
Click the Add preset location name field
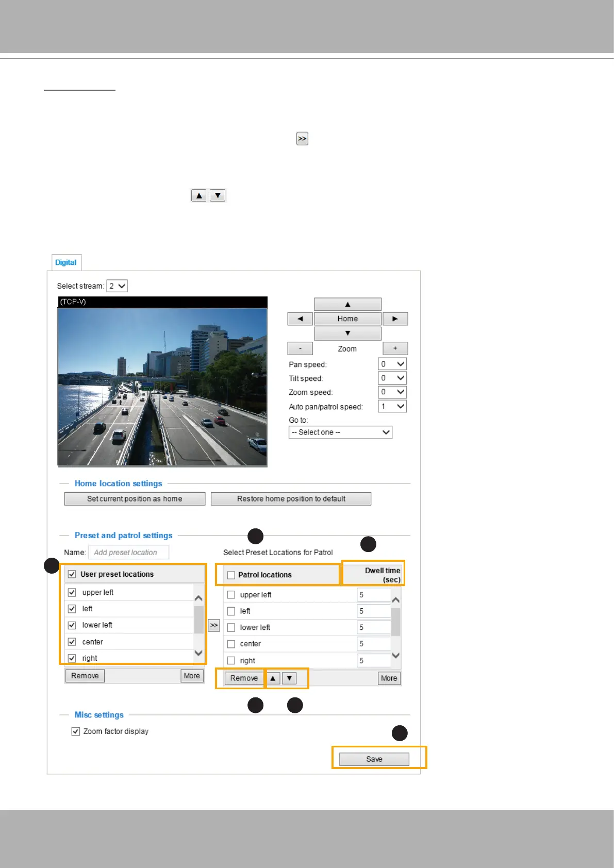tap(129, 553)
